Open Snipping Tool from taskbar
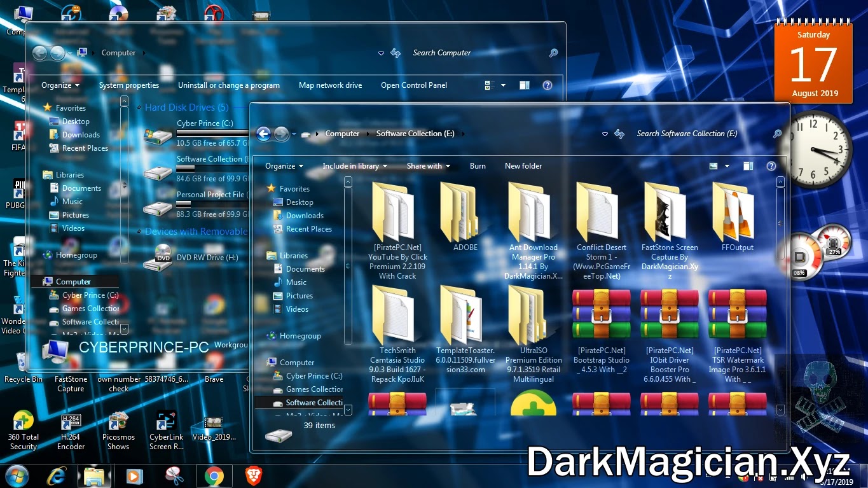868x488 pixels. click(174, 475)
